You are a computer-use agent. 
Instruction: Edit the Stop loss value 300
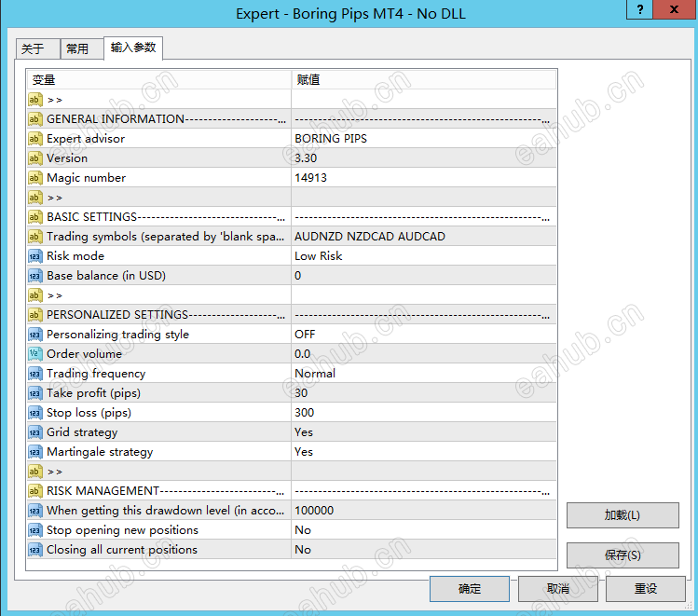point(424,413)
